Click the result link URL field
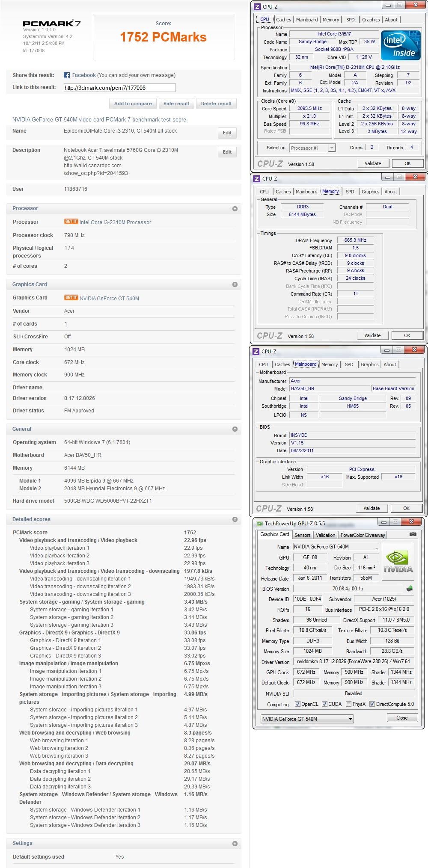 [x=119, y=88]
